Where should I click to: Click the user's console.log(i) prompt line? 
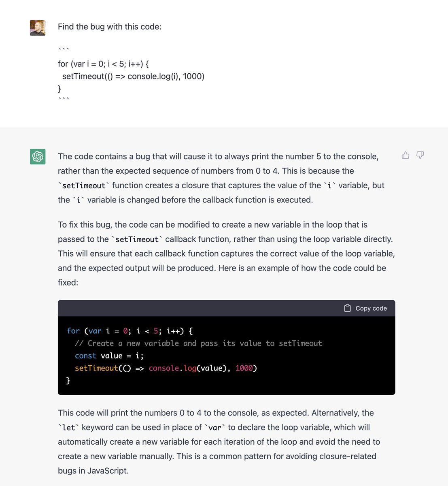pos(133,76)
